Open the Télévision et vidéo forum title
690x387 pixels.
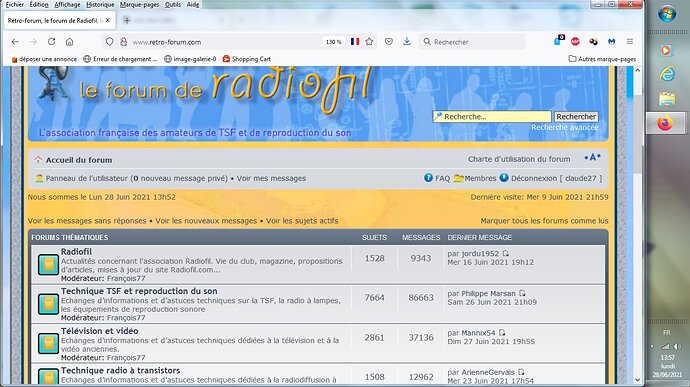pos(99,331)
